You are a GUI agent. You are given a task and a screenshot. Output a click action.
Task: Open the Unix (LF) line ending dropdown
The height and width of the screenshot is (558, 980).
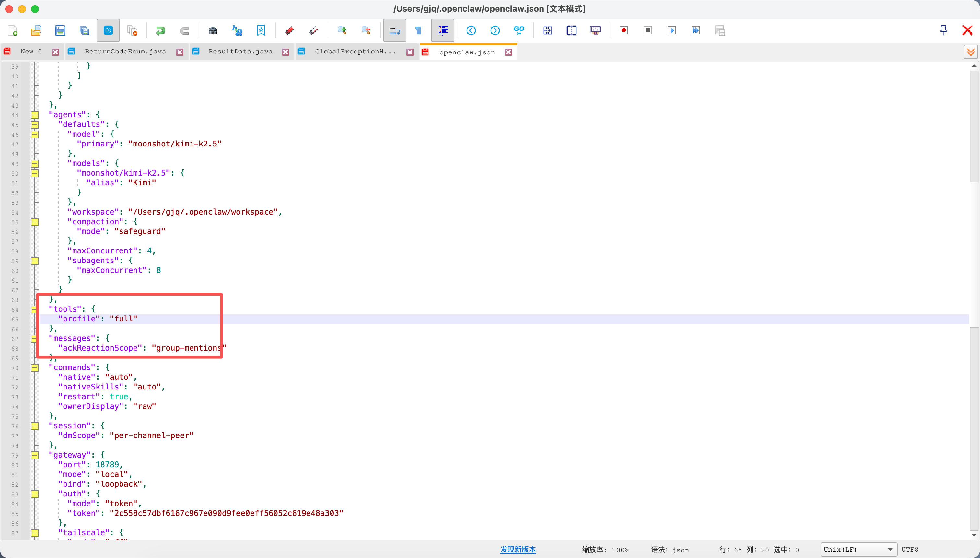pyautogui.click(x=858, y=550)
